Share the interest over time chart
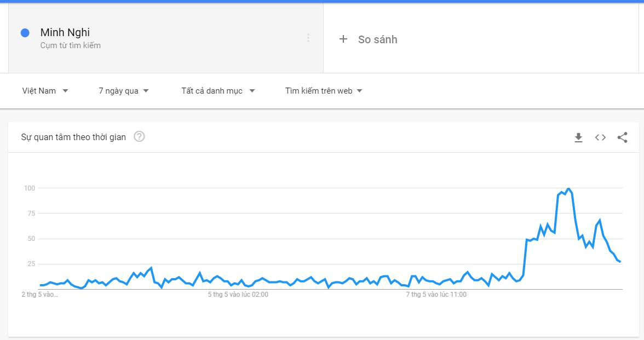The width and height of the screenshot is (644, 340). [622, 137]
